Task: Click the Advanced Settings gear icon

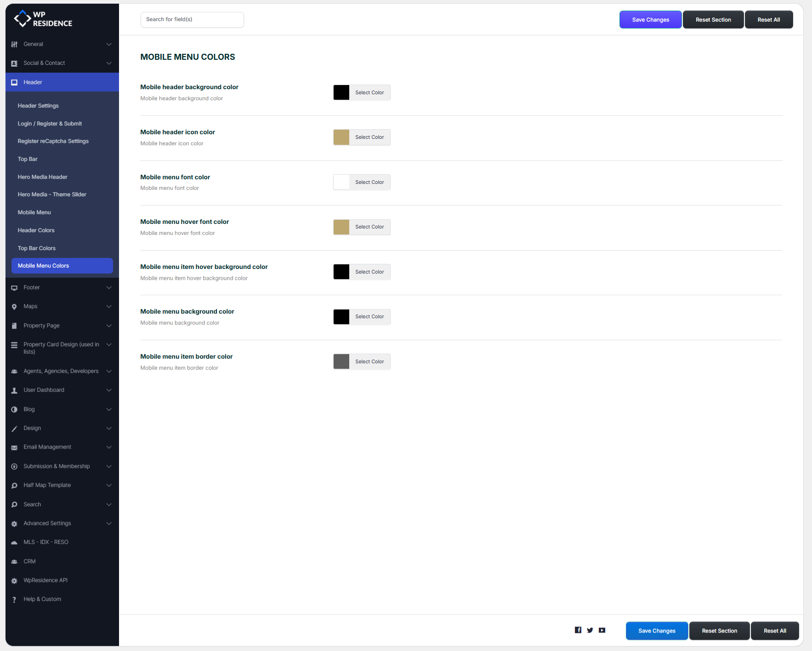Action: click(14, 524)
